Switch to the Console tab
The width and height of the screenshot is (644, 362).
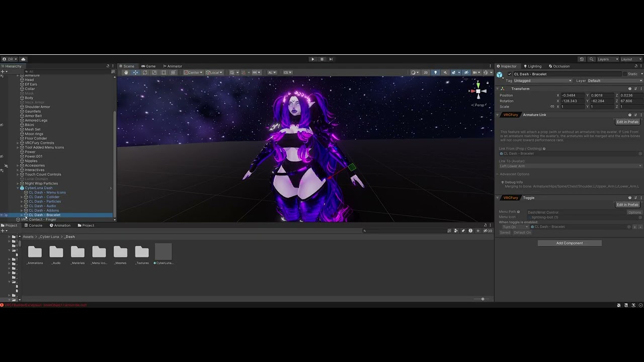pos(33,225)
